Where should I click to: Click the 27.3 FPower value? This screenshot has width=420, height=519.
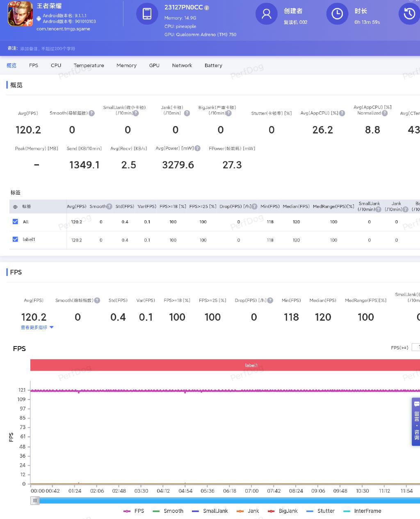(232, 165)
